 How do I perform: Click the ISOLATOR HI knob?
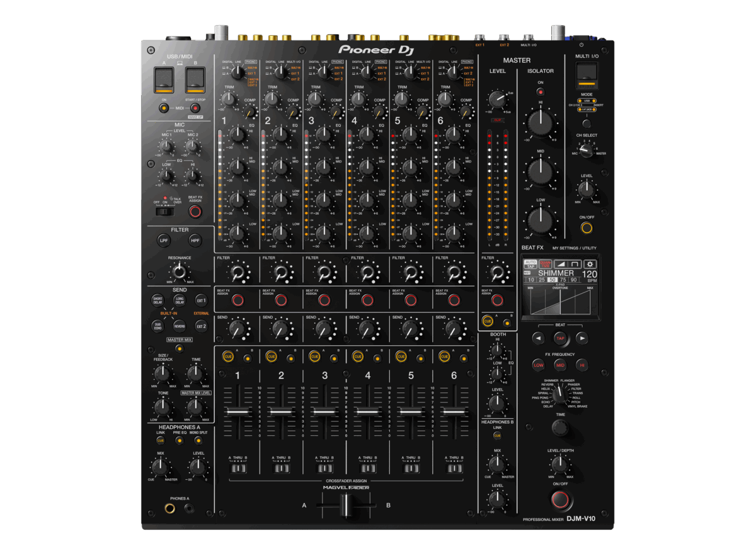pos(541,122)
